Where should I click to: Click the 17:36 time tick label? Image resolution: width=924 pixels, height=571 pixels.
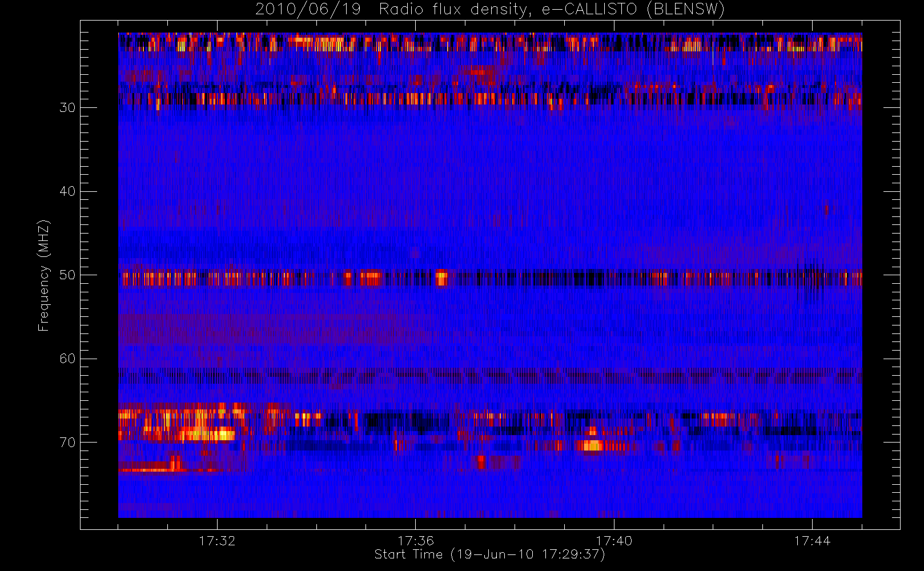click(x=416, y=541)
